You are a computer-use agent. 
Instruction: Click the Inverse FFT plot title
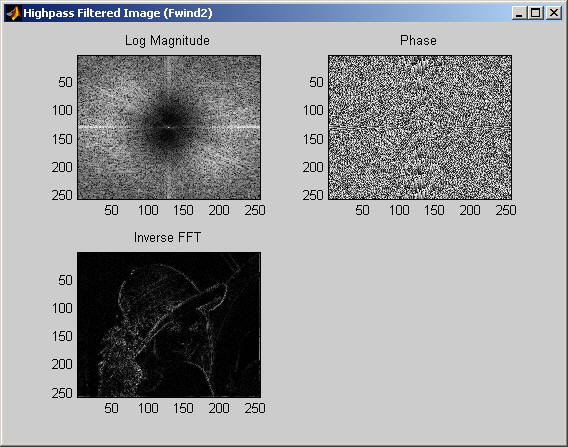tap(167, 238)
